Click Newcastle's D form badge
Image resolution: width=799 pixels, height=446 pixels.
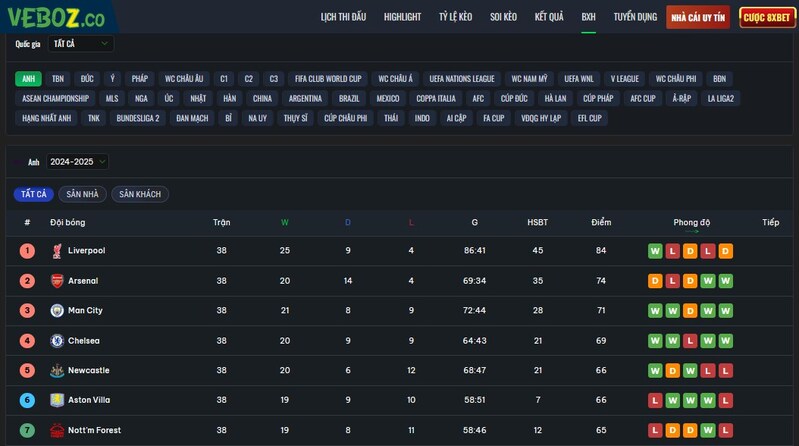(x=673, y=371)
